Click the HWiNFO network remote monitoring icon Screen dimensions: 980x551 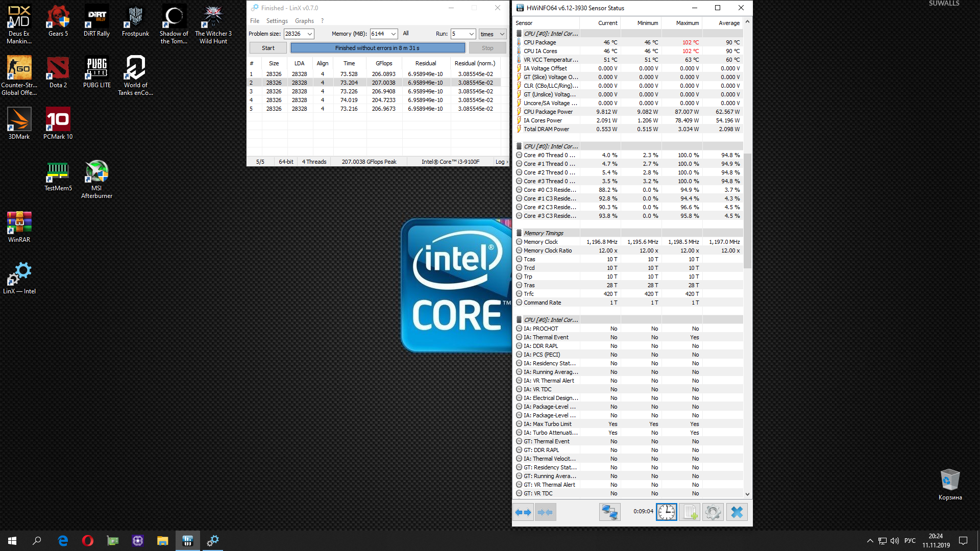coord(609,512)
